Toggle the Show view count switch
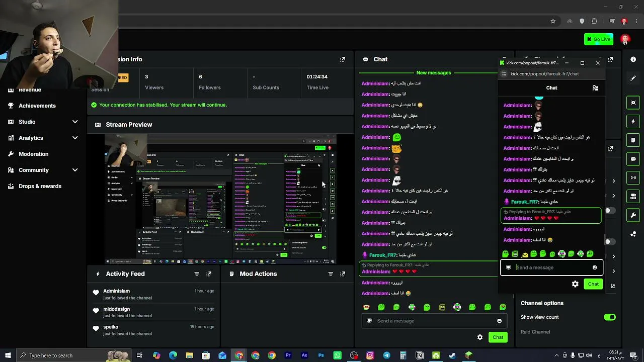The image size is (644, 362). (x=610, y=317)
